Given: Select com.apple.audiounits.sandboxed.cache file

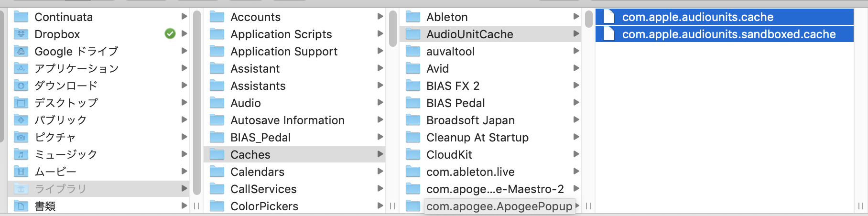Looking at the screenshot, I should 725,34.
